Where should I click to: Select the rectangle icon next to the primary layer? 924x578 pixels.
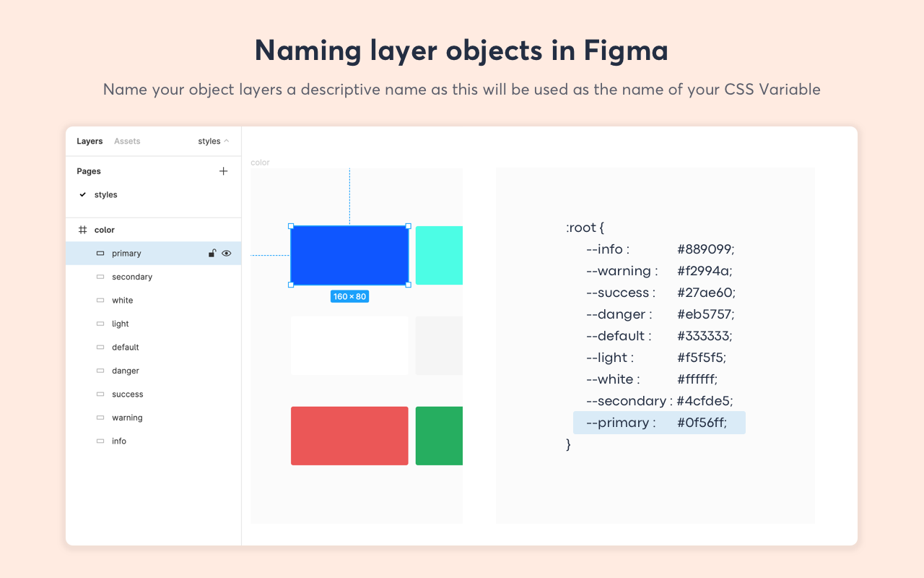coord(100,253)
